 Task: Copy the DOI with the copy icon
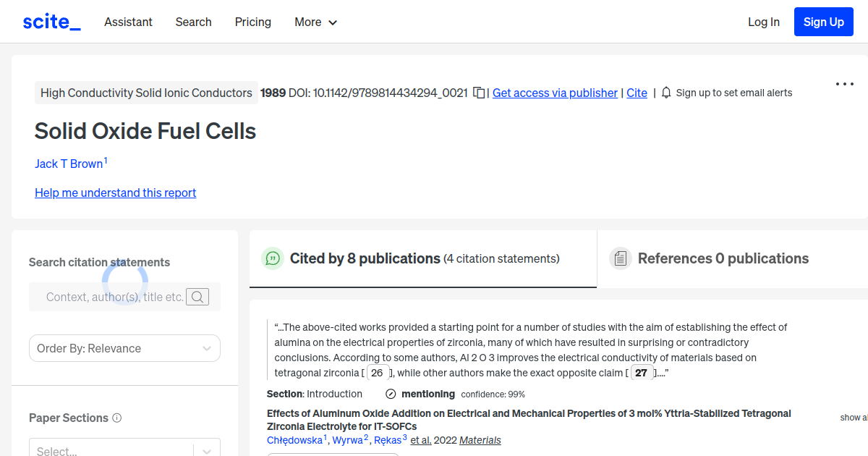[x=478, y=93]
